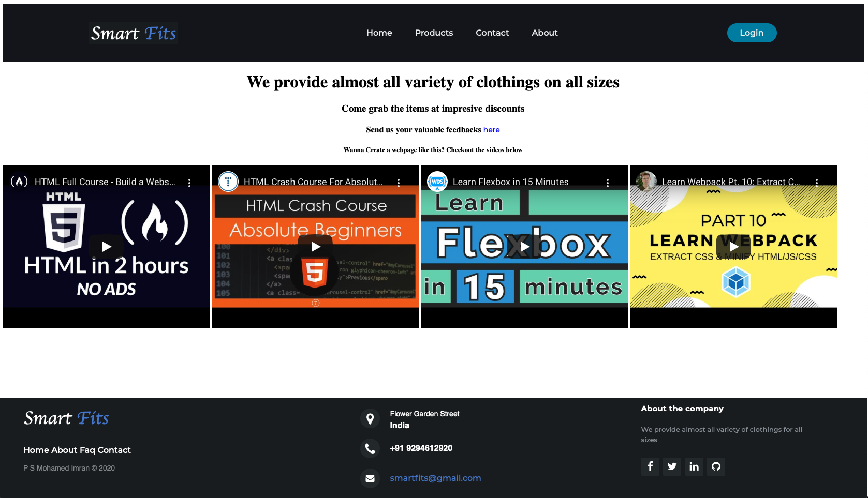
Task: Open more options on HTML Full Course video
Action: (x=189, y=183)
